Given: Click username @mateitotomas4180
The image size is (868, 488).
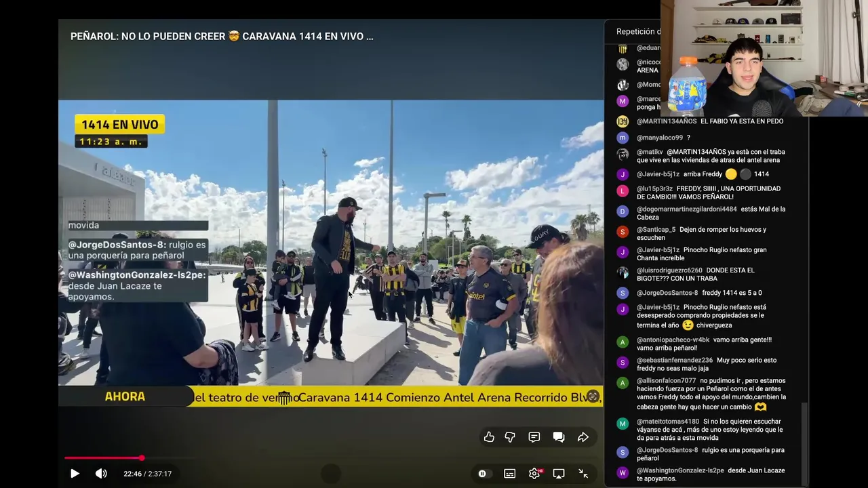Looking at the screenshot, I should click(x=668, y=422).
